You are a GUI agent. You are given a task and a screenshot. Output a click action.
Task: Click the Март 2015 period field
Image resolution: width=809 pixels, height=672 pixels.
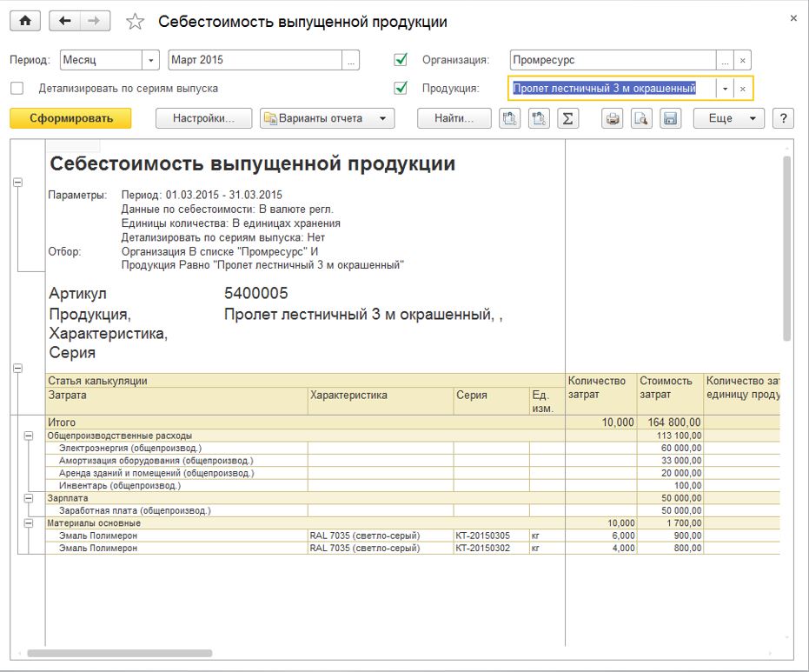[x=255, y=60]
